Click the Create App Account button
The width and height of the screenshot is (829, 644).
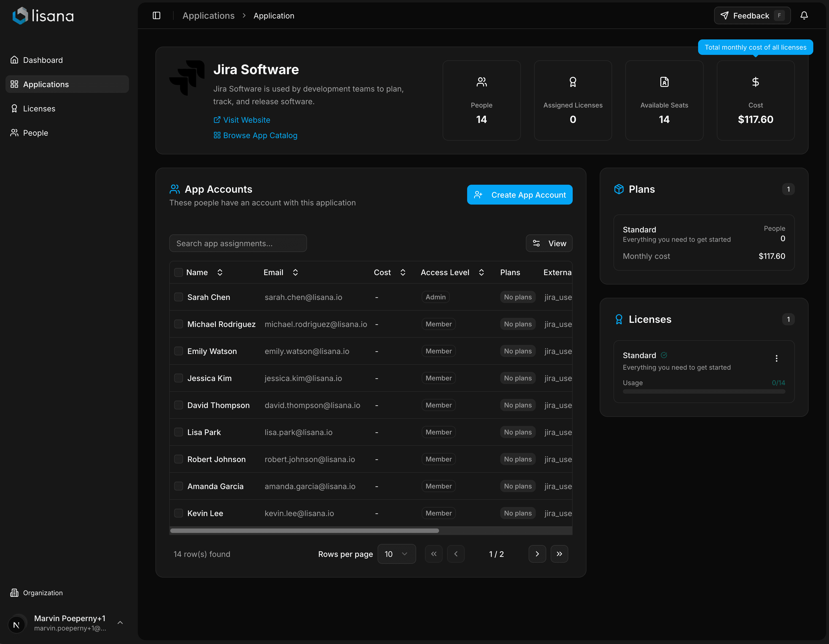[520, 194]
